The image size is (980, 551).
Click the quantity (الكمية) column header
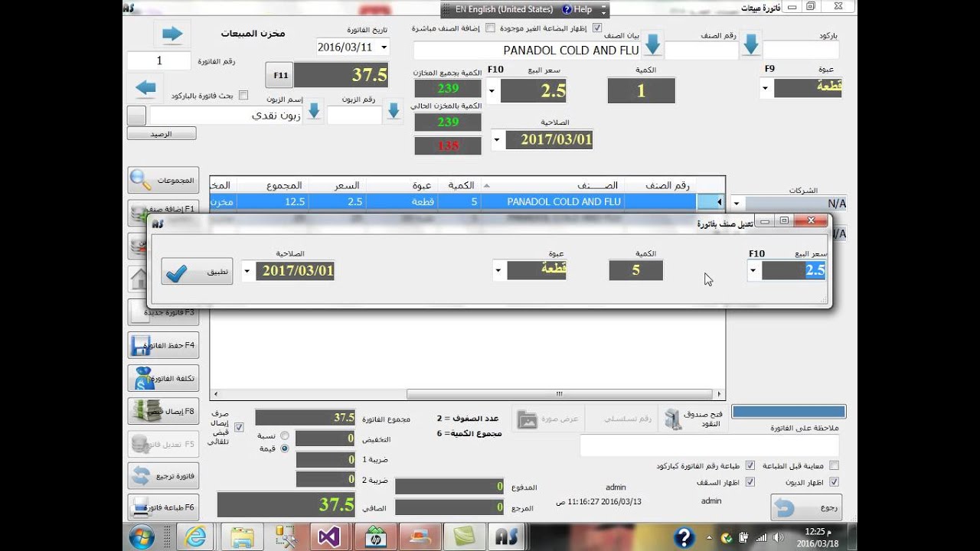(459, 185)
